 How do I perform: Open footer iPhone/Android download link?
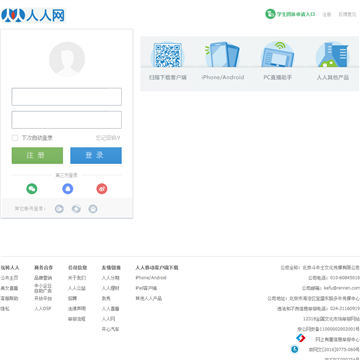pos(151,278)
